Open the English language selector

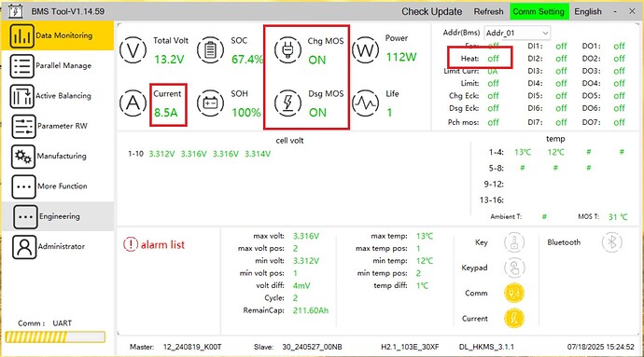(x=588, y=11)
